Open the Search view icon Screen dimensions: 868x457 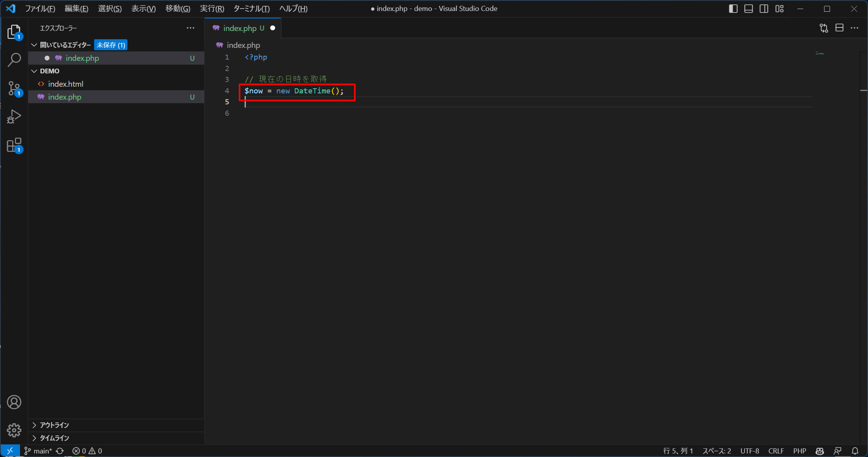point(14,60)
